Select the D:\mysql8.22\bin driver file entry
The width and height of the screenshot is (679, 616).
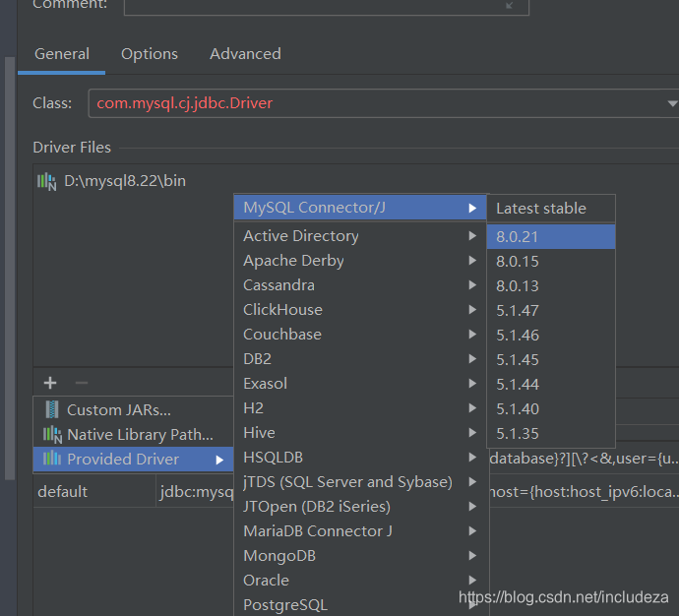[125, 181]
